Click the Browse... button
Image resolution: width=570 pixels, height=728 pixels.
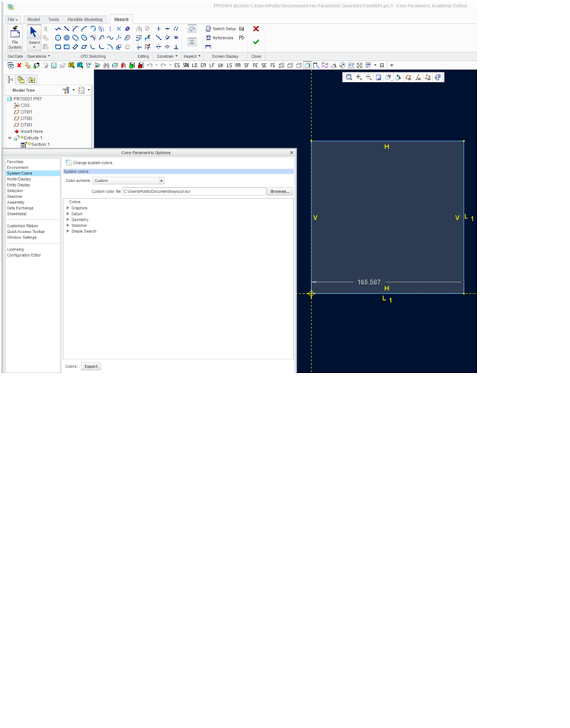(280, 191)
